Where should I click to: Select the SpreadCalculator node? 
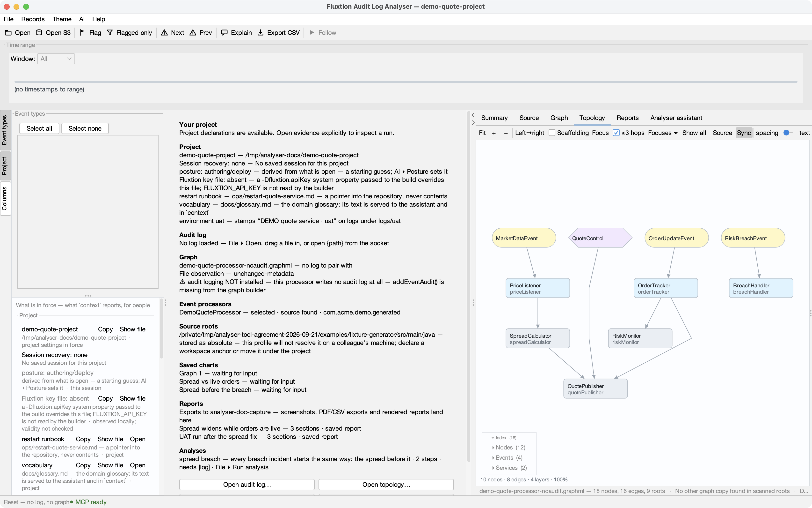pyautogui.click(x=538, y=339)
